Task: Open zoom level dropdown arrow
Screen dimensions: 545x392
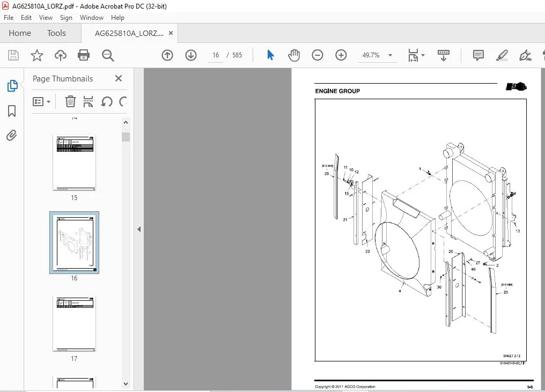Action: point(390,55)
